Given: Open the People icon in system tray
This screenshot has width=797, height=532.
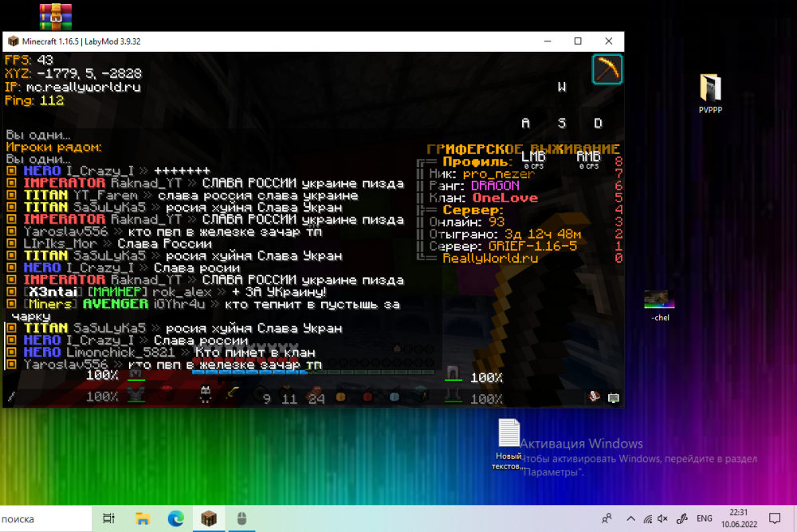Looking at the screenshot, I should click(x=607, y=518).
